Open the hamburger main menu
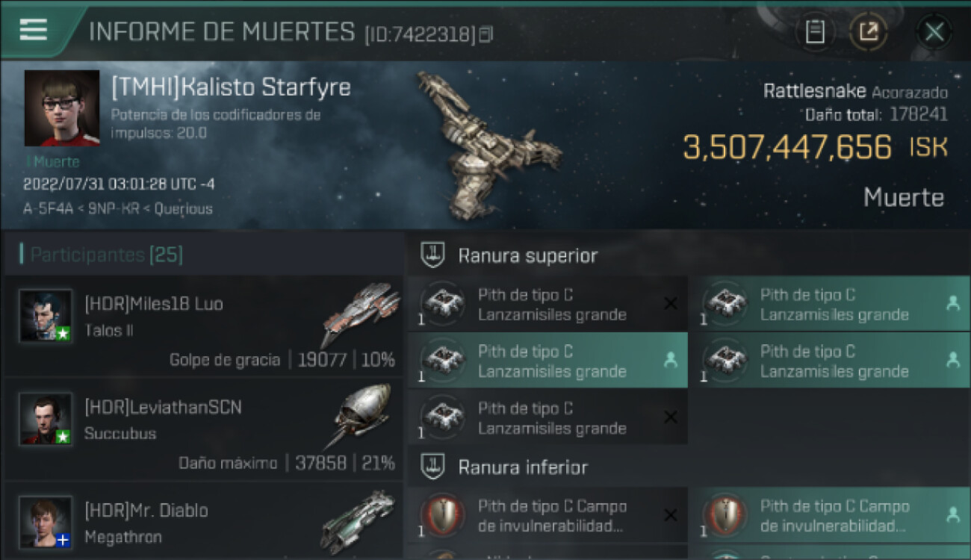This screenshot has width=971, height=560. [x=33, y=30]
